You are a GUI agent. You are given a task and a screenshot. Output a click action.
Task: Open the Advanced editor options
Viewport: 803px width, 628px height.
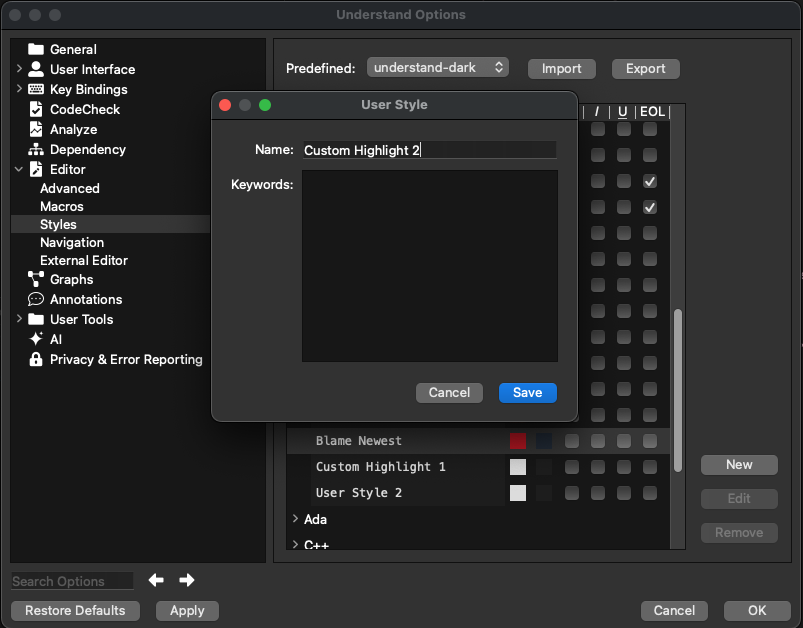[x=70, y=189]
